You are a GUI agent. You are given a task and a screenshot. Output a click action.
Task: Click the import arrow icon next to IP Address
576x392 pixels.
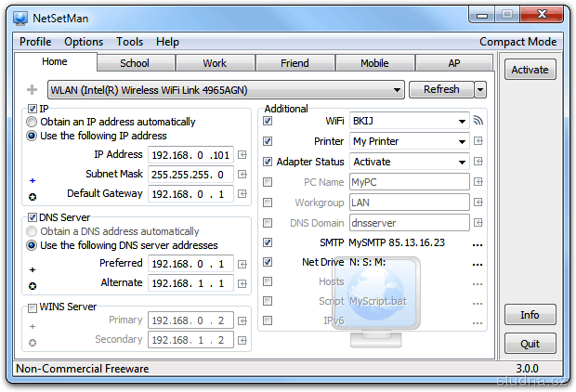click(x=242, y=155)
